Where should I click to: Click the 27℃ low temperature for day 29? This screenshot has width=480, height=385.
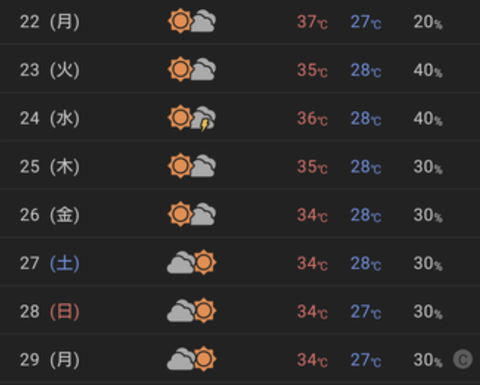[x=366, y=360]
